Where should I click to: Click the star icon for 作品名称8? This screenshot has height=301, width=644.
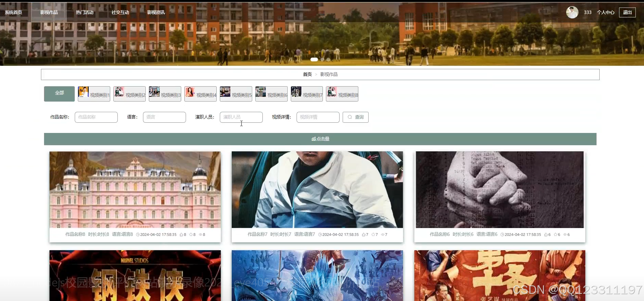pyautogui.click(x=191, y=235)
